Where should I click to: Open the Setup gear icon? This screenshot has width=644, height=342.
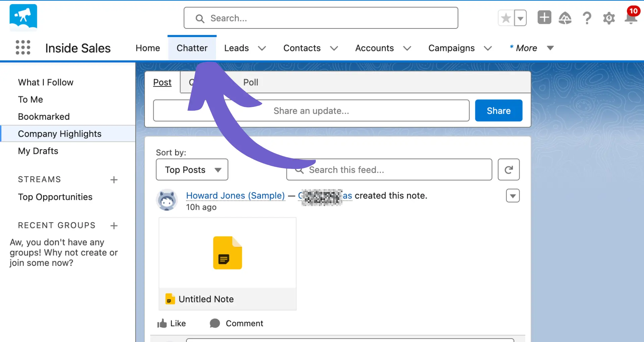click(x=609, y=18)
